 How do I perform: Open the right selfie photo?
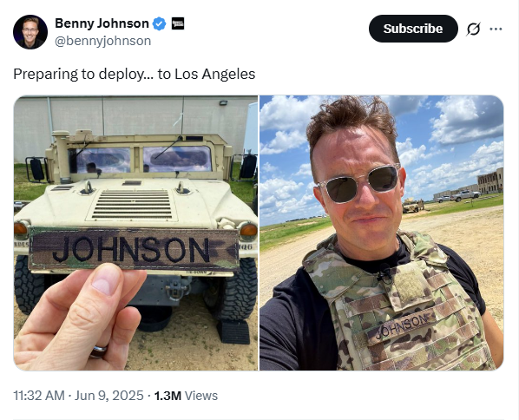click(381, 233)
